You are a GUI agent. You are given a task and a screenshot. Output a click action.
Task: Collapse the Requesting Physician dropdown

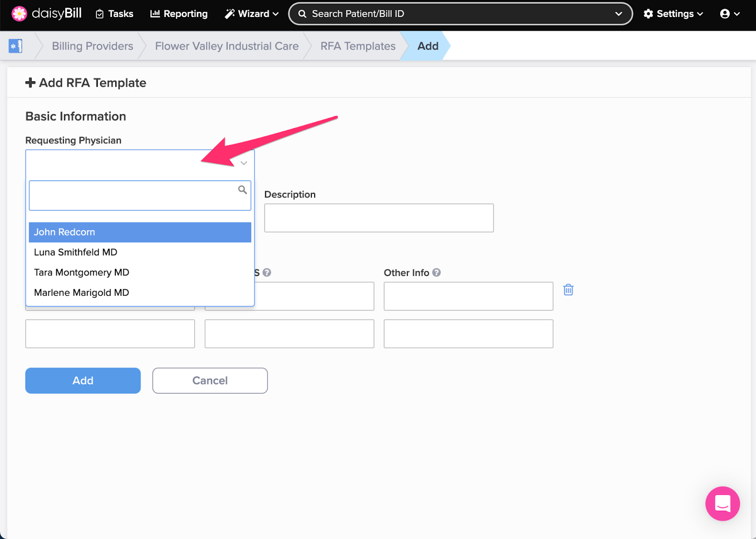(x=244, y=163)
